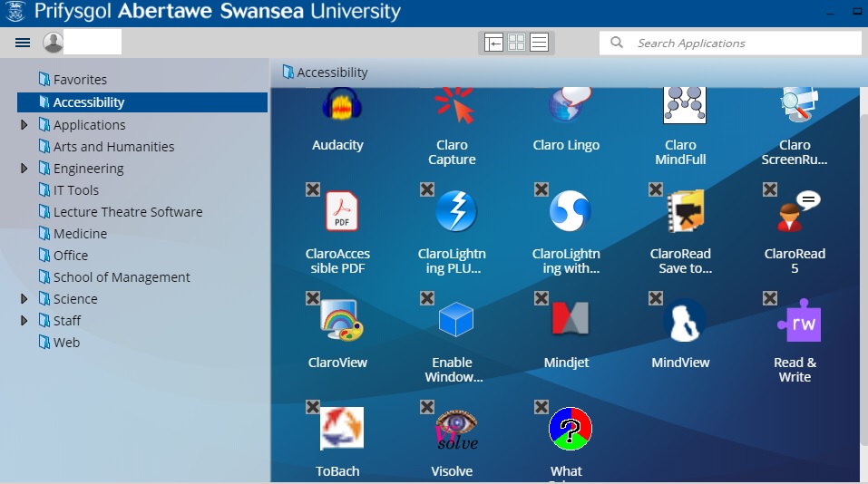This screenshot has height=484, width=868.
Task: Toggle favorite marker on ClaroAccessible PDF
Action: pos(313,189)
